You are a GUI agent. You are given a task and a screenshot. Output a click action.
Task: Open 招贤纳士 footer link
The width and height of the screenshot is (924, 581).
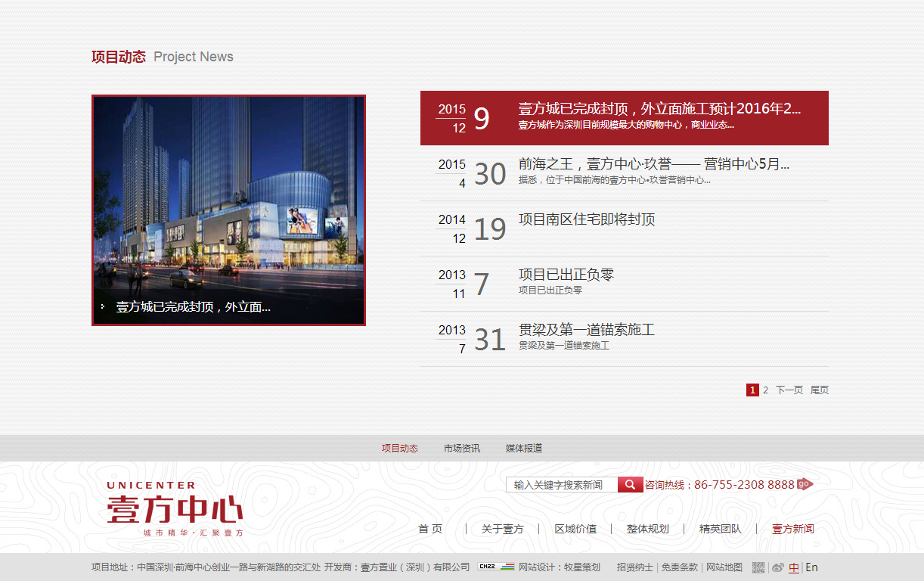pyautogui.click(x=635, y=567)
